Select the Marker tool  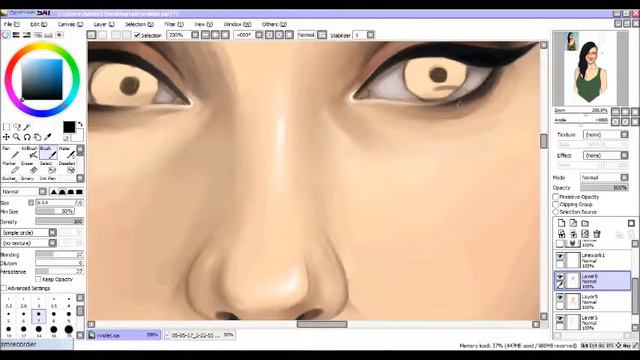tap(10, 167)
